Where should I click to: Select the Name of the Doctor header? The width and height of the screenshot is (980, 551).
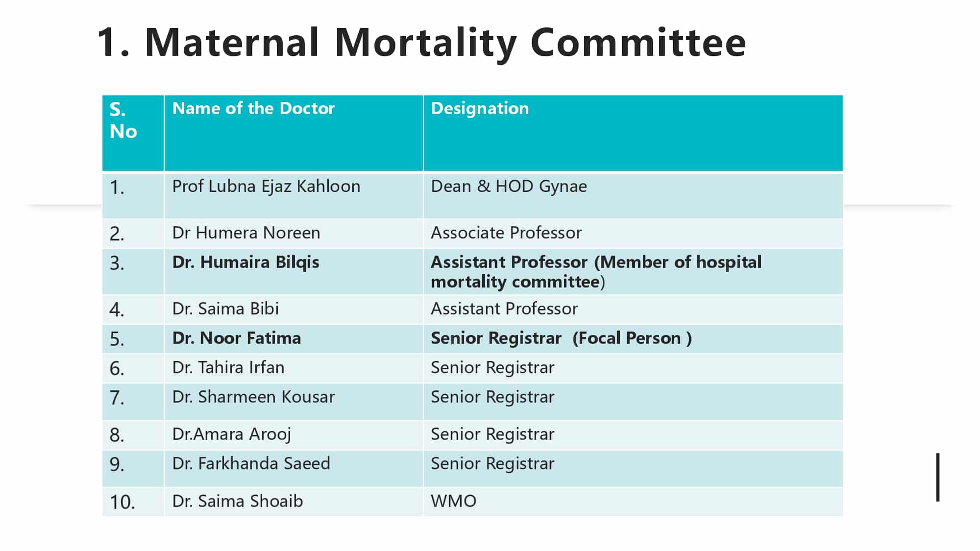294,133
